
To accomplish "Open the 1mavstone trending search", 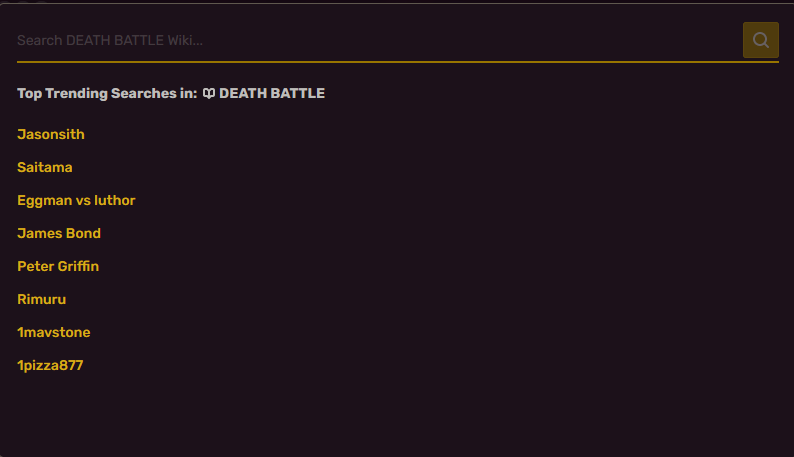I will (54, 332).
